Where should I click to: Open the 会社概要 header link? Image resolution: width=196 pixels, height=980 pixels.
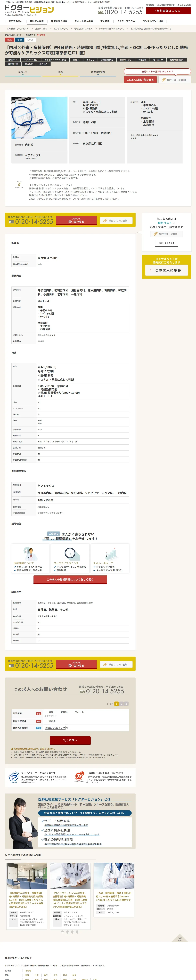[150, 5]
